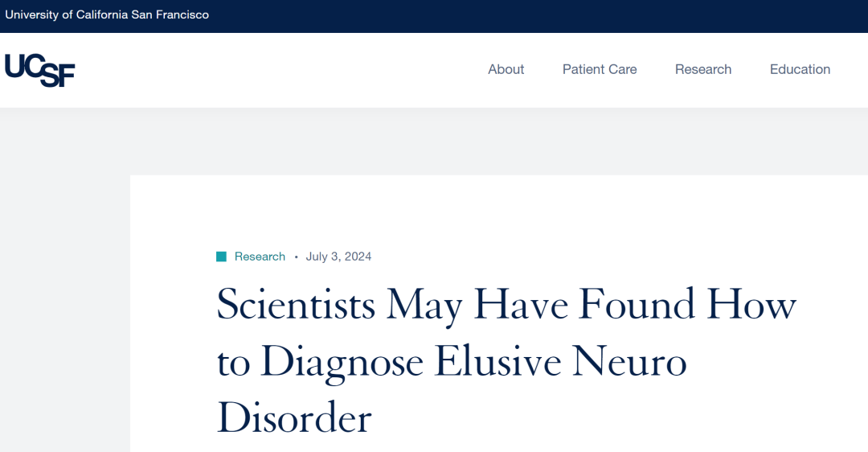The width and height of the screenshot is (868, 452).
Task: Open the About navigation menu
Action: (506, 69)
